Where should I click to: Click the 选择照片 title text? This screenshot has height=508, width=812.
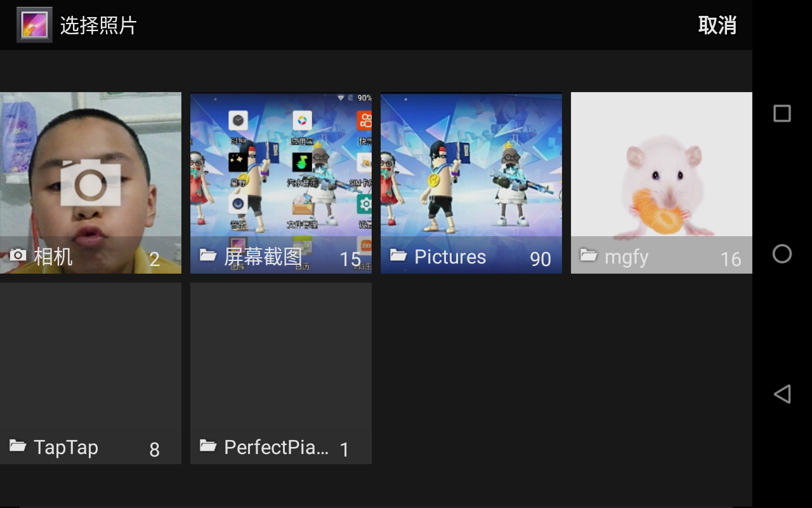click(x=98, y=25)
